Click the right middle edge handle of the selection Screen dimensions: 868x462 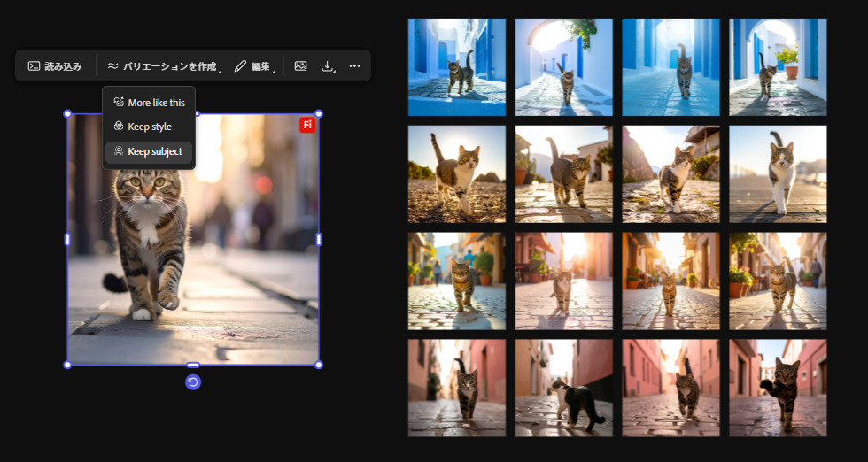[319, 239]
